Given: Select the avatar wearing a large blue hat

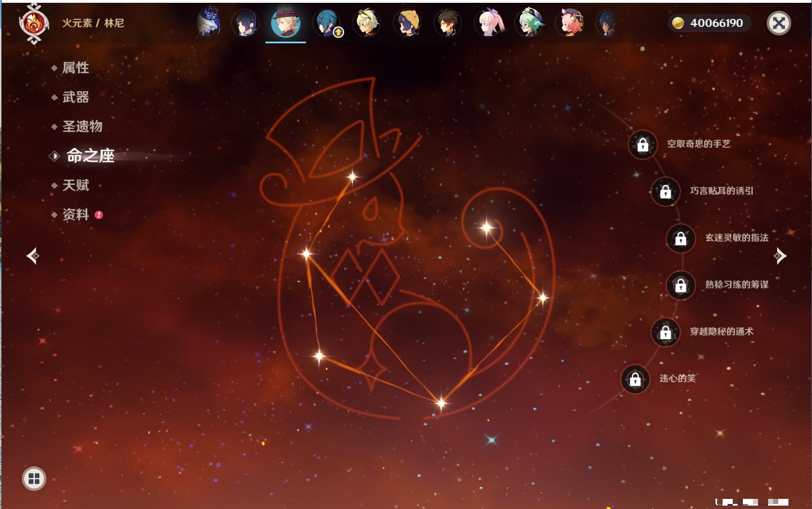Looking at the screenshot, I should 208,22.
